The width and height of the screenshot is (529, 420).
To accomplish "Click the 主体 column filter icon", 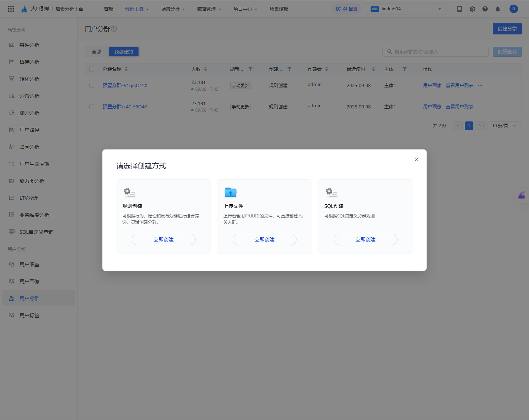I will 405,69.
